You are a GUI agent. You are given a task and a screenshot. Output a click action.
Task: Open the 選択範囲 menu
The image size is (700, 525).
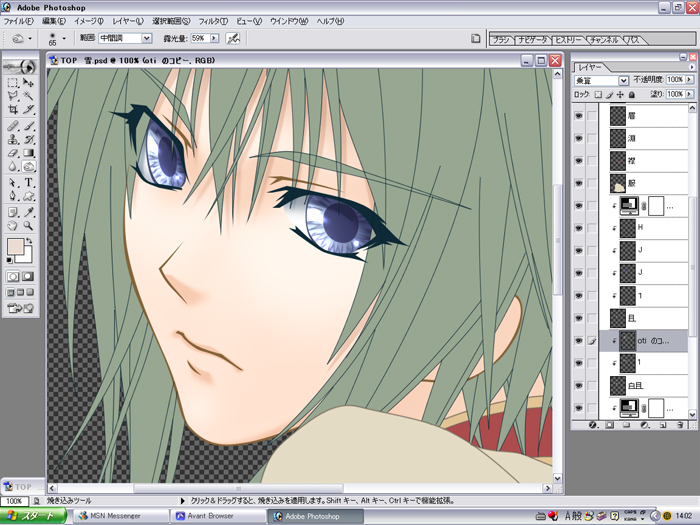tap(171, 21)
